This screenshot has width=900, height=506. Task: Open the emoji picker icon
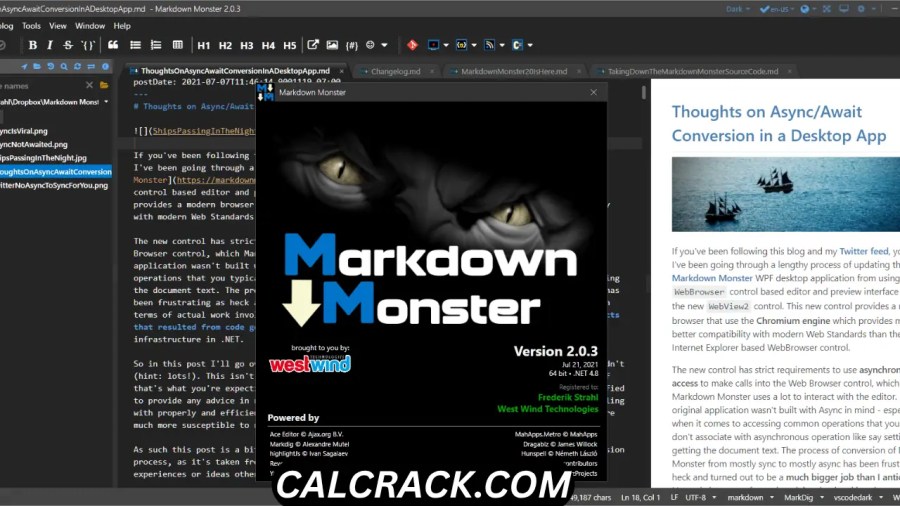tap(370, 45)
